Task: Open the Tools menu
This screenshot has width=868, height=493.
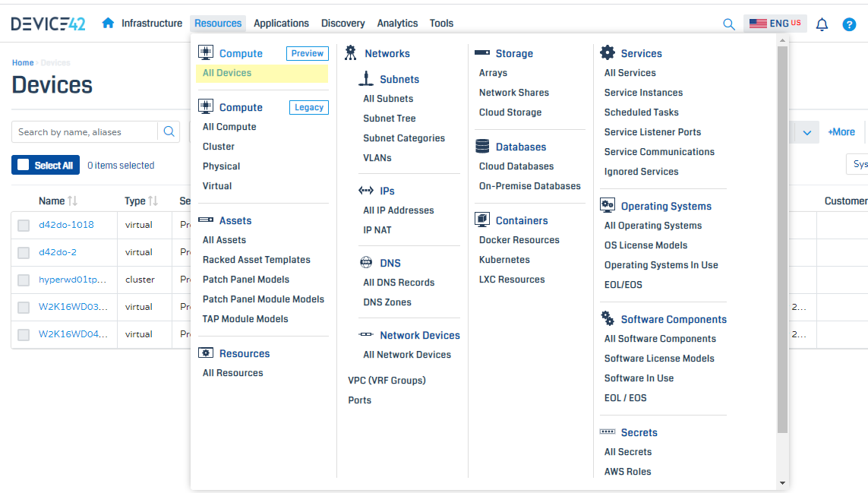Action: [x=441, y=24]
